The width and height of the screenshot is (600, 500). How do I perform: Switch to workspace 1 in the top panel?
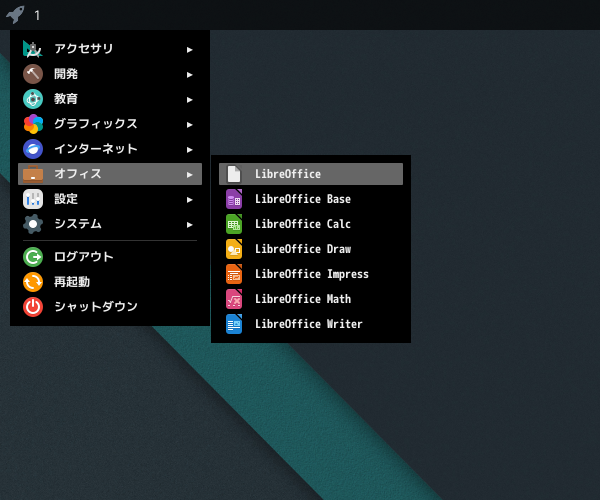(x=37, y=15)
